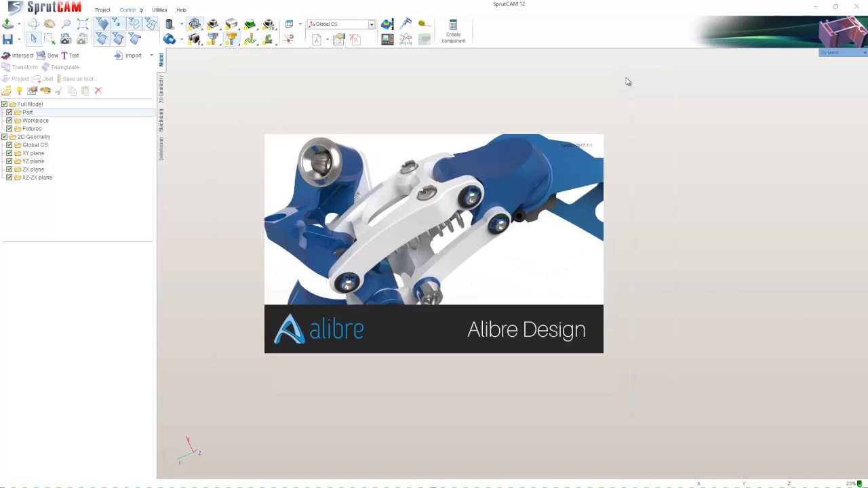Viewport: 868px width, 488px height.
Task: Click the zoom to fit extents icon
Action: click(83, 24)
